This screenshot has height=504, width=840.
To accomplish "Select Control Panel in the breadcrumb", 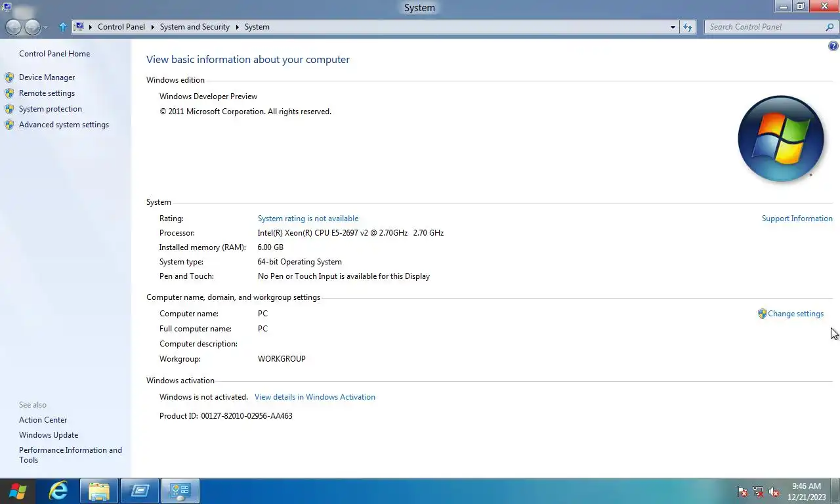I will click(121, 27).
